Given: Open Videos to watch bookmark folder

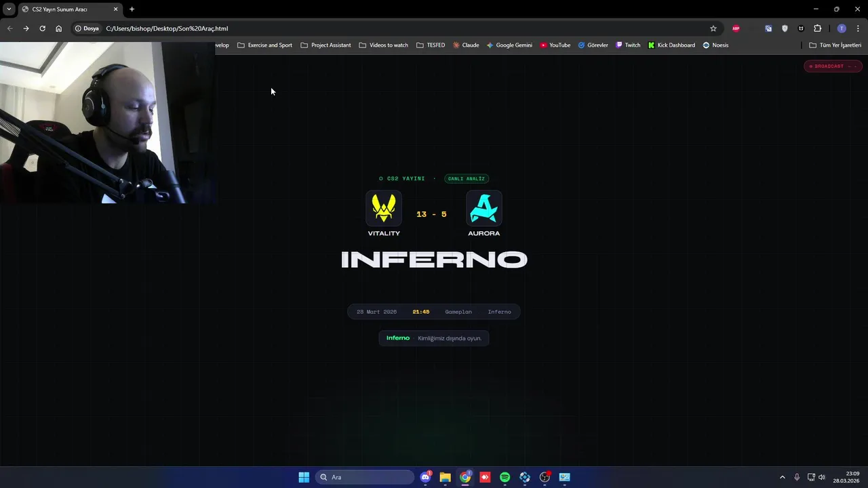Looking at the screenshot, I should tap(383, 45).
